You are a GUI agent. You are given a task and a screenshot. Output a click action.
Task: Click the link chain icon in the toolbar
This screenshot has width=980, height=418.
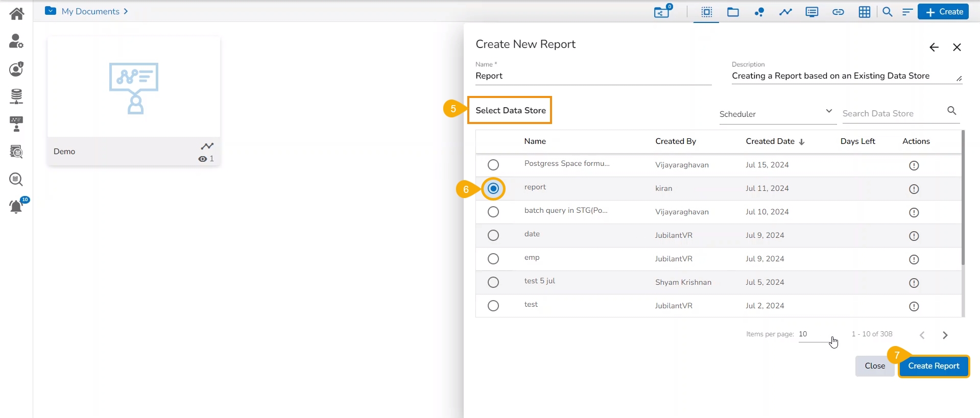[838, 12]
